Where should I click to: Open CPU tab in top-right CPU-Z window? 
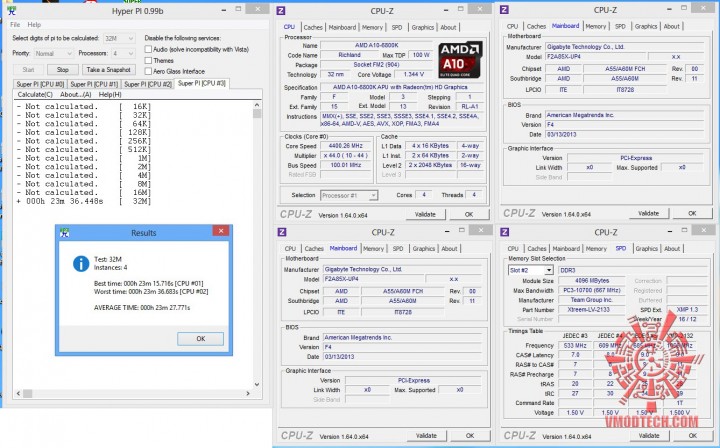[x=512, y=27]
